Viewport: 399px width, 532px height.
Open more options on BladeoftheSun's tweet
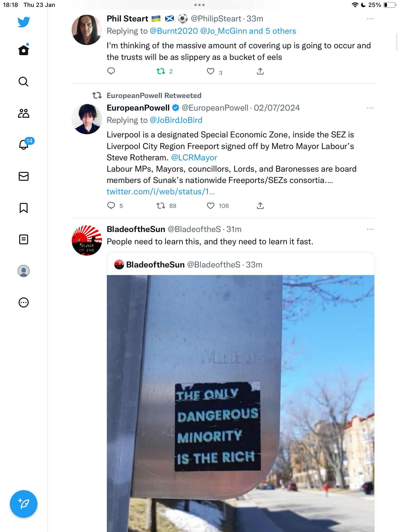pyautogui.click(x=370, y=229)
